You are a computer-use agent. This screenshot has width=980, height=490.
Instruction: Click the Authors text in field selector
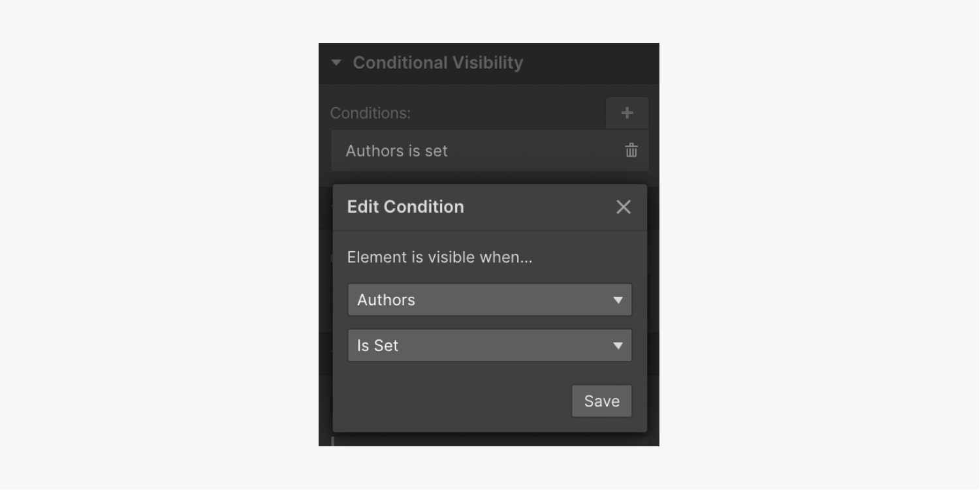(x=386, y=300)
